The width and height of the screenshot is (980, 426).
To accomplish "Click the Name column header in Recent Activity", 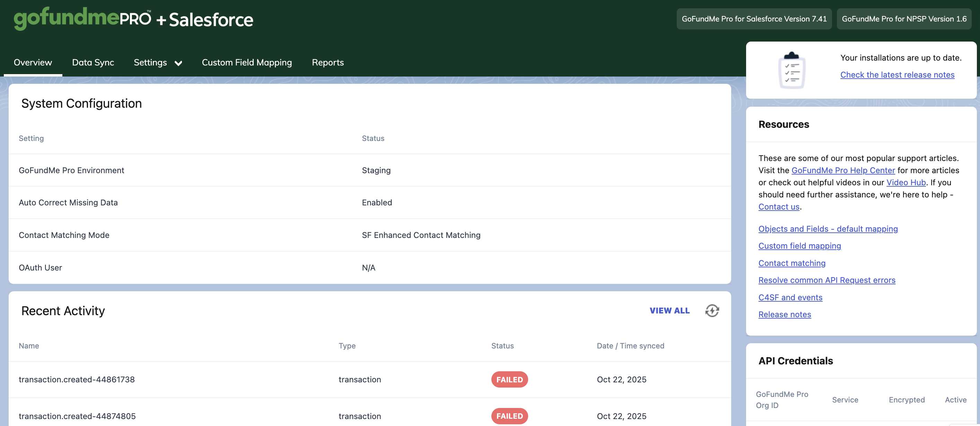I will click(x=28, y=345).
